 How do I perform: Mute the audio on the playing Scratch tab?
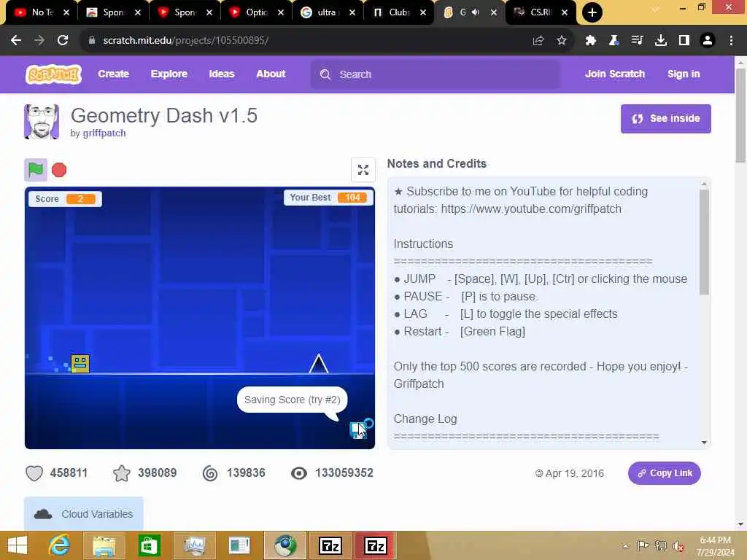pyautogui.click(x=475, y=12)
